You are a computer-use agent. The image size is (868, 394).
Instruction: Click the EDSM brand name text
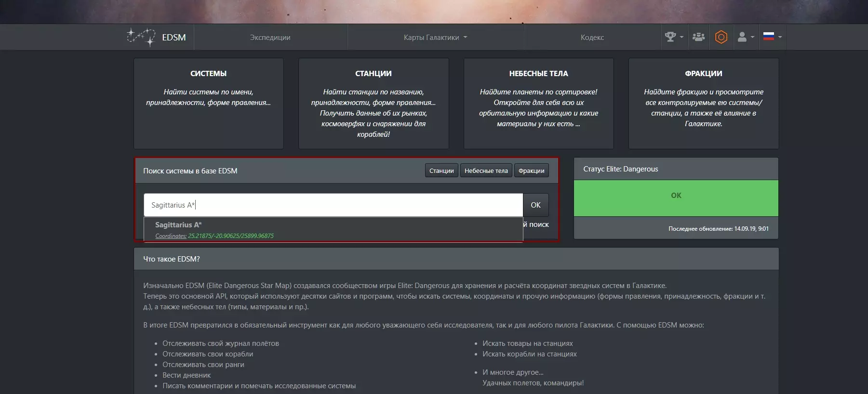pyautogui.click(x=174, y=37)
